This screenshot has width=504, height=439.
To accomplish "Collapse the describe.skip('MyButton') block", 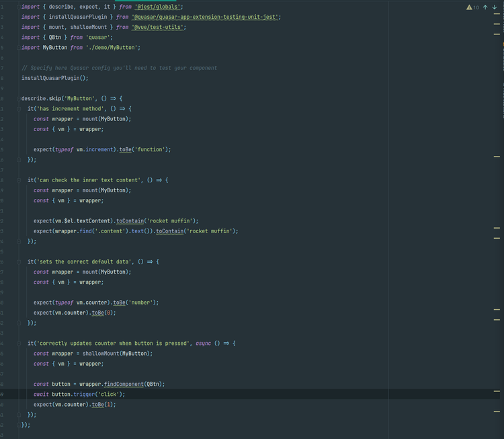I will (x=18, y=98).
